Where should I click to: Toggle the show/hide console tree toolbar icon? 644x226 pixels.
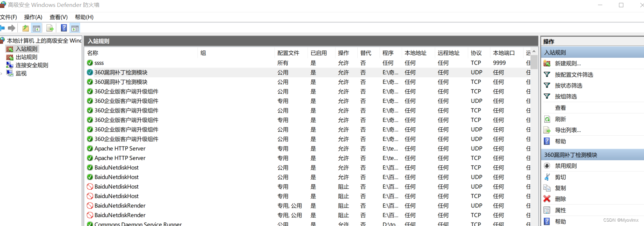click(x=37, y=28)
